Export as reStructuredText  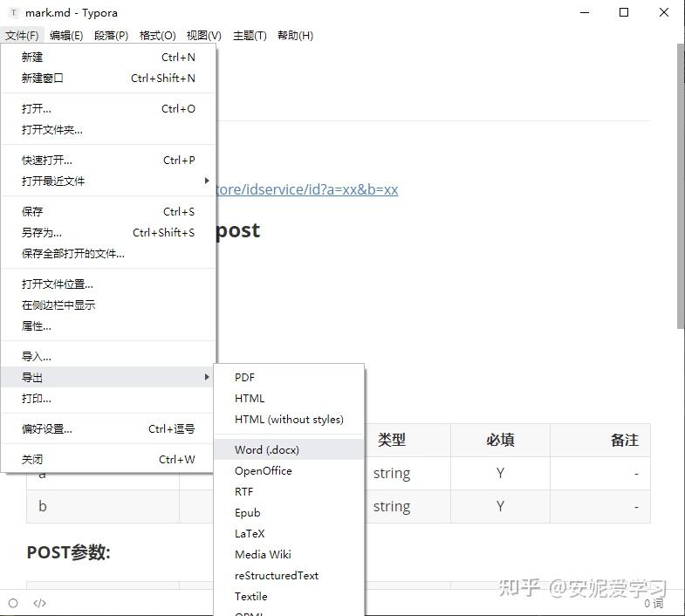(289, 576)
